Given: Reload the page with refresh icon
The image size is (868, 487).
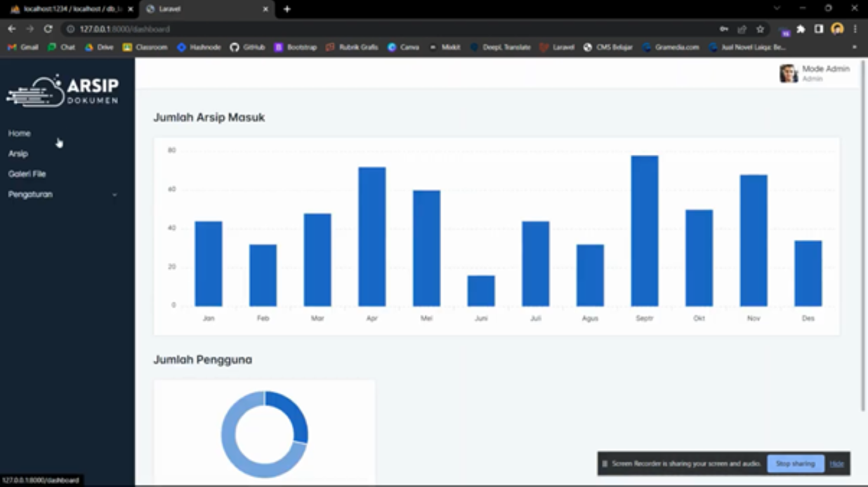Looking at the screenshot, I should coord(48,29).
